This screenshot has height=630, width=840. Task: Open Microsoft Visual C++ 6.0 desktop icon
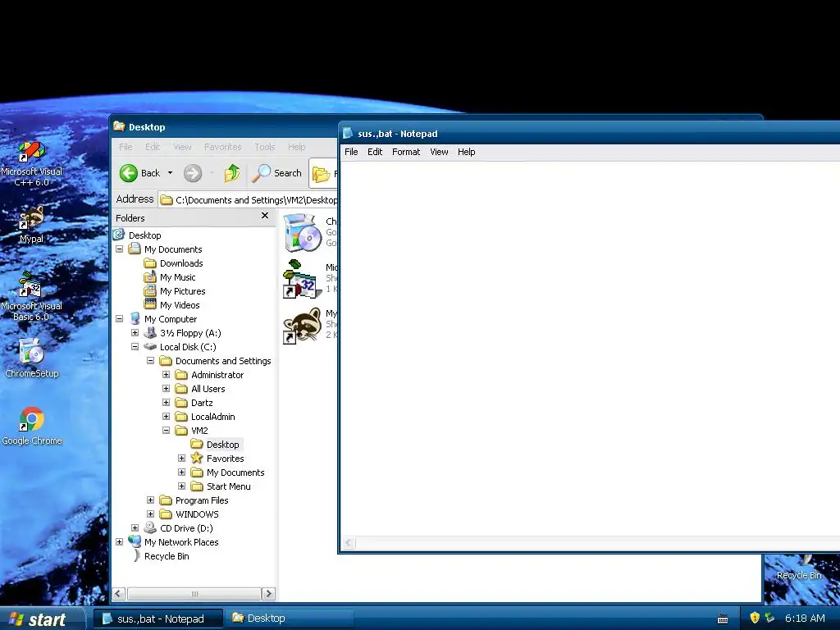32,162
